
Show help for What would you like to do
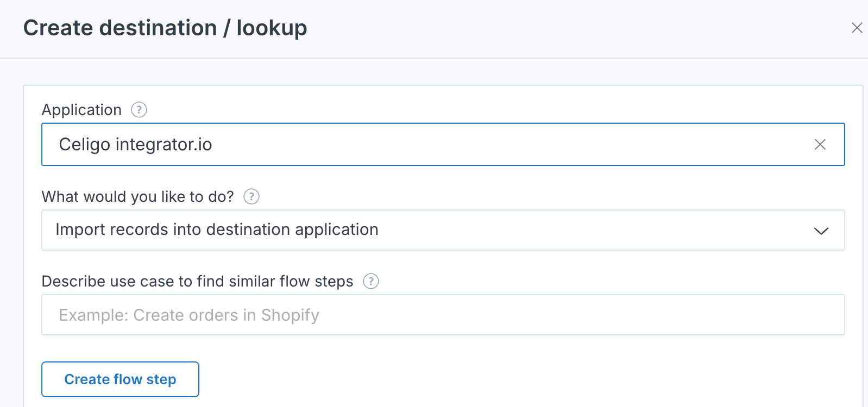(251, 196)
